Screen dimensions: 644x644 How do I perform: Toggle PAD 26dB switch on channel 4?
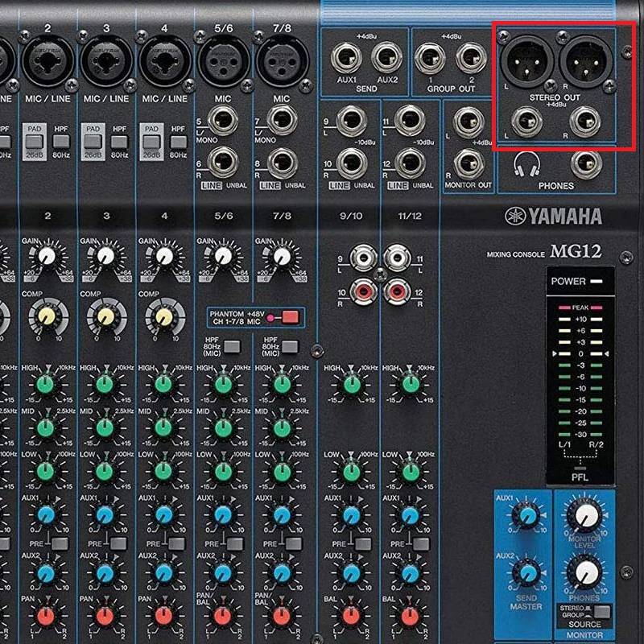[151, 142]
